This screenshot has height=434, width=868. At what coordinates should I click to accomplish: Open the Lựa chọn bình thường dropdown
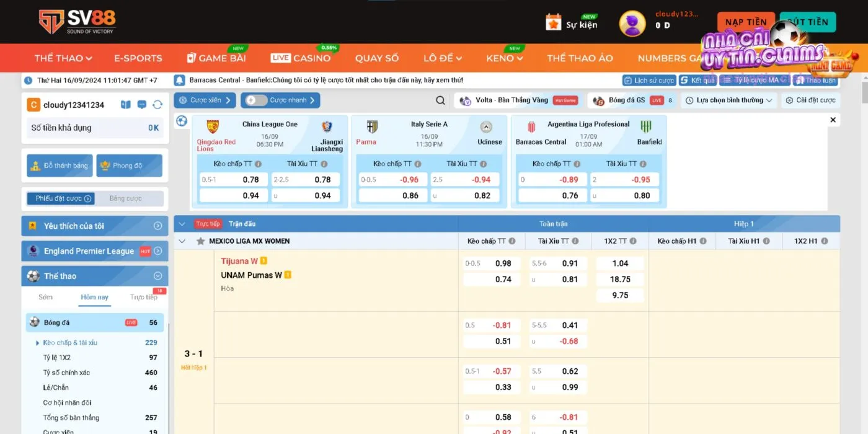click(x=729, y=100)
